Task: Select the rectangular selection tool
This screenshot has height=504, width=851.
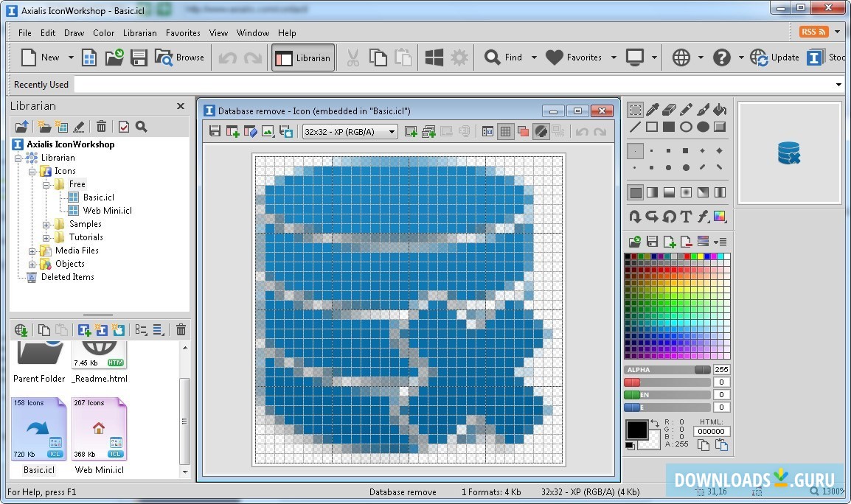Action: tap(635, 110)
